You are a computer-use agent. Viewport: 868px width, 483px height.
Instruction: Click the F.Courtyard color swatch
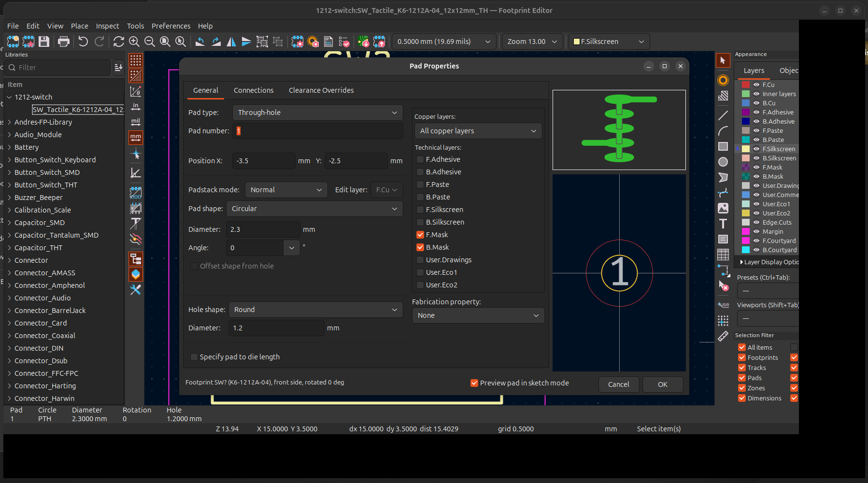tap(746, 241)
